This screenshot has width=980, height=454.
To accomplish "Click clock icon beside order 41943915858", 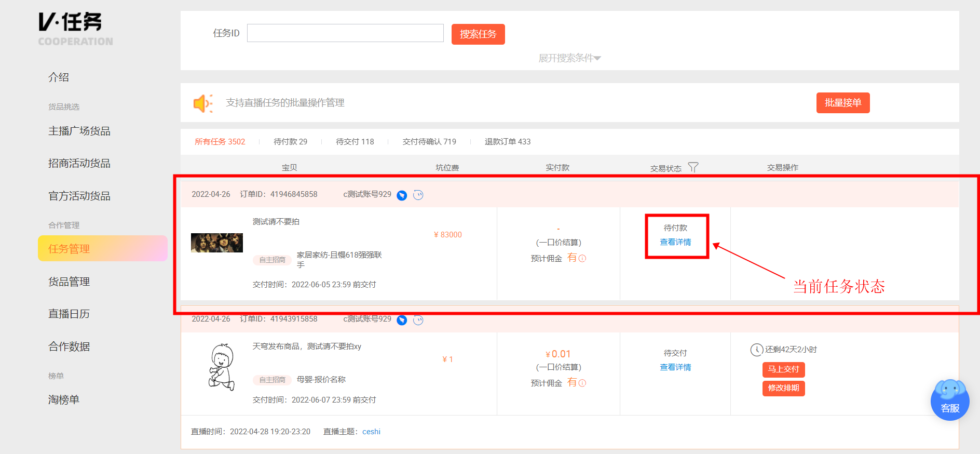I will (418, 320).
